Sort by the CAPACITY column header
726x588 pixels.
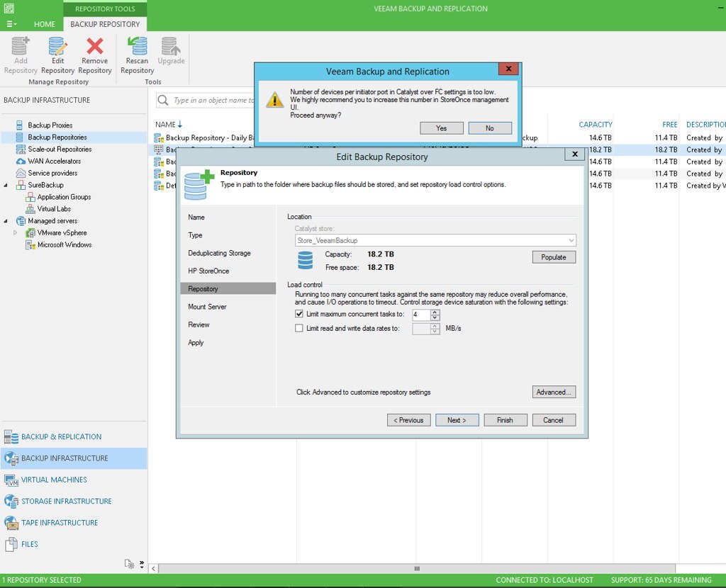(x=596, y=125)
